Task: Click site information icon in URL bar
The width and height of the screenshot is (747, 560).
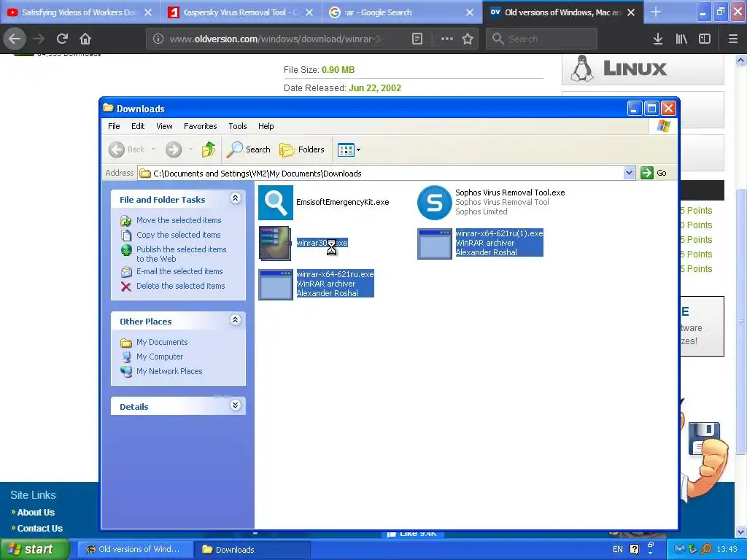Action: tap(158, 39)
